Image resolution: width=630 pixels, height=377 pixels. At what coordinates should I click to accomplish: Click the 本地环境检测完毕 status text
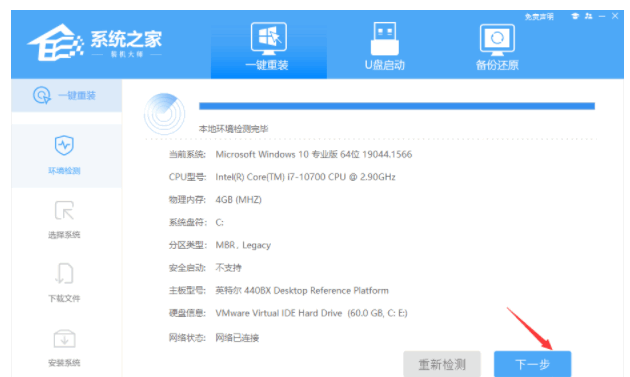[233, 129]
